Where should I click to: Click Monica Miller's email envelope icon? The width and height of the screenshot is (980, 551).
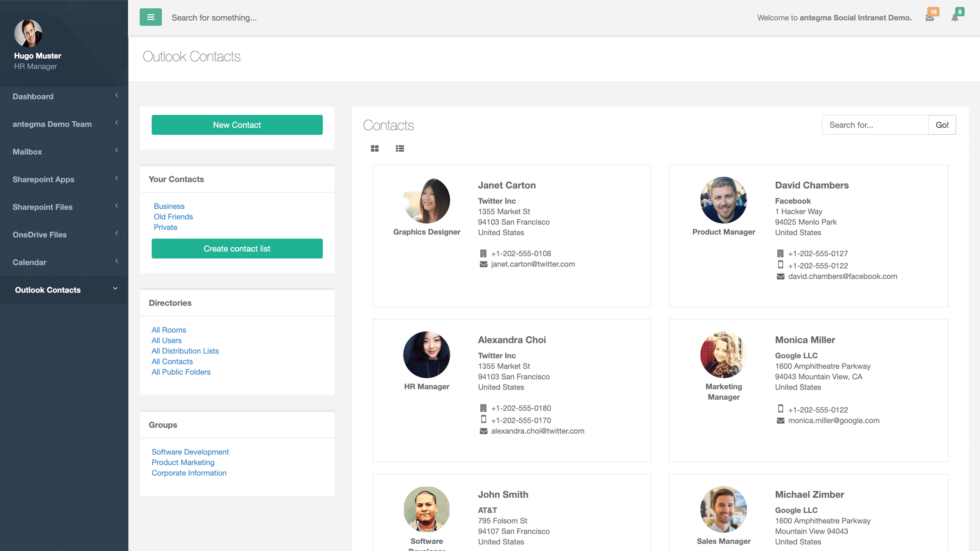click(x=780, y=421)
